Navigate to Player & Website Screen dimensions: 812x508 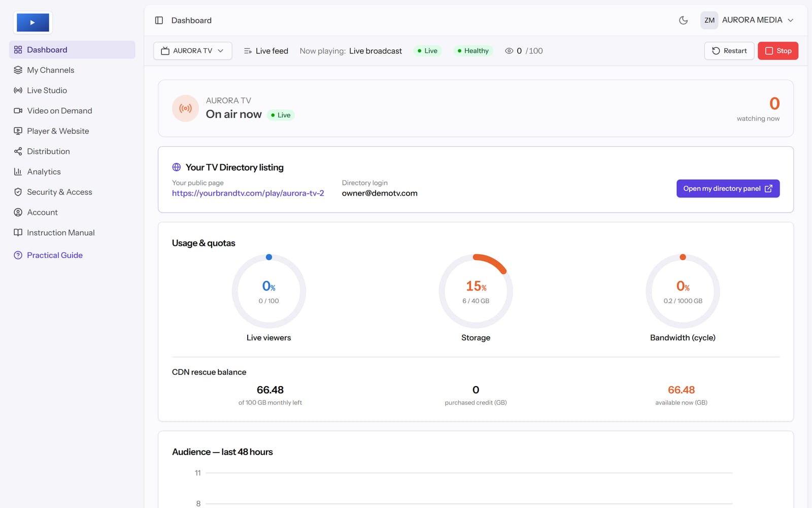[x=72, y=131]
